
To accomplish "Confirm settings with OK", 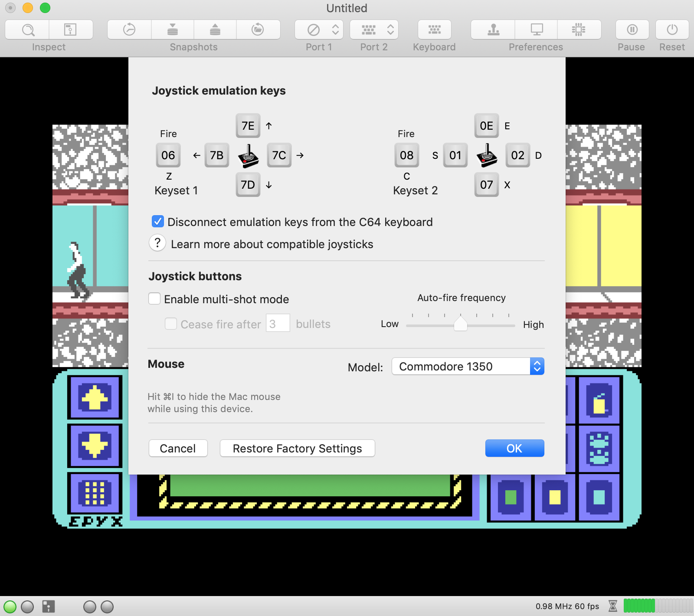I will click(x=514, y=449).
